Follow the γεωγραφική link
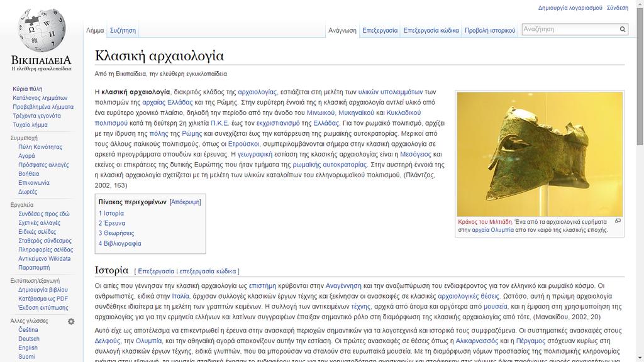The image size is (644, 362). (255, 155)
